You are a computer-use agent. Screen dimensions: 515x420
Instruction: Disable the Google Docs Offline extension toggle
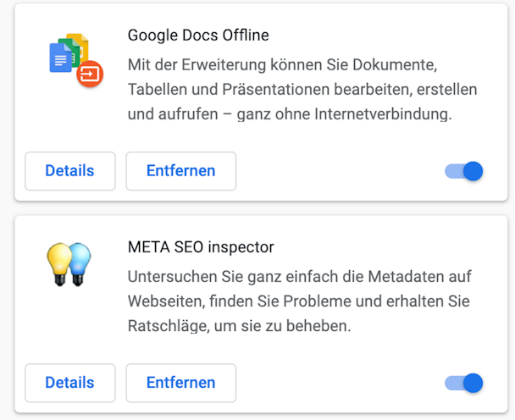click(463, 171)
